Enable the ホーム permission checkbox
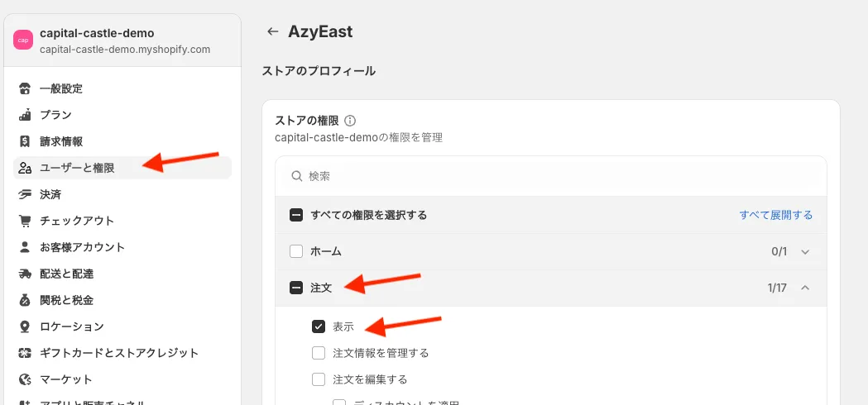The height and width of the screenshot is (405, 868). pos(296,251)
